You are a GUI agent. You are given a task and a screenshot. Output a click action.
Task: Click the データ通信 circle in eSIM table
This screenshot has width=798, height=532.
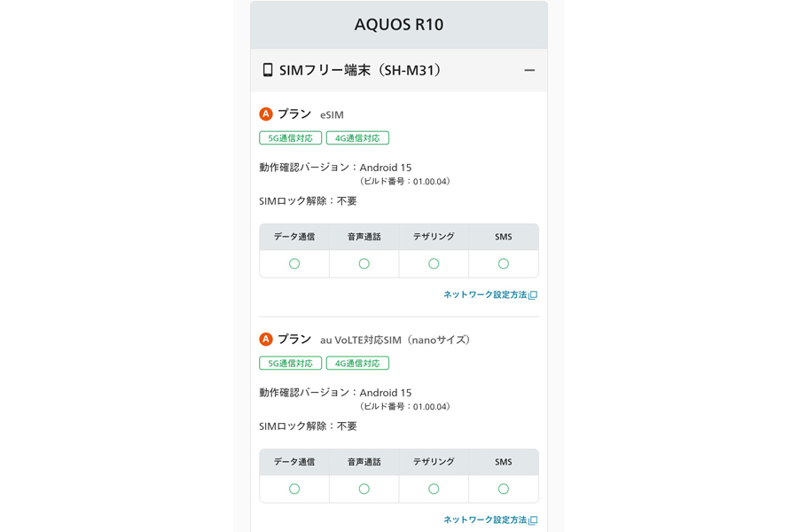click(294, 263)
